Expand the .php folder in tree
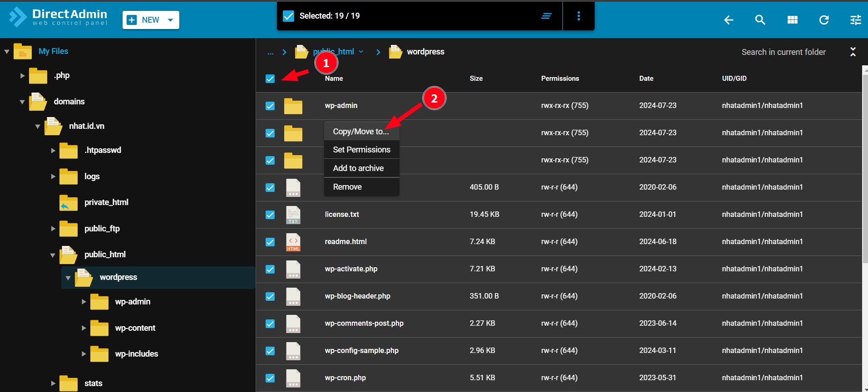868x392 pixels. point(22,76)
